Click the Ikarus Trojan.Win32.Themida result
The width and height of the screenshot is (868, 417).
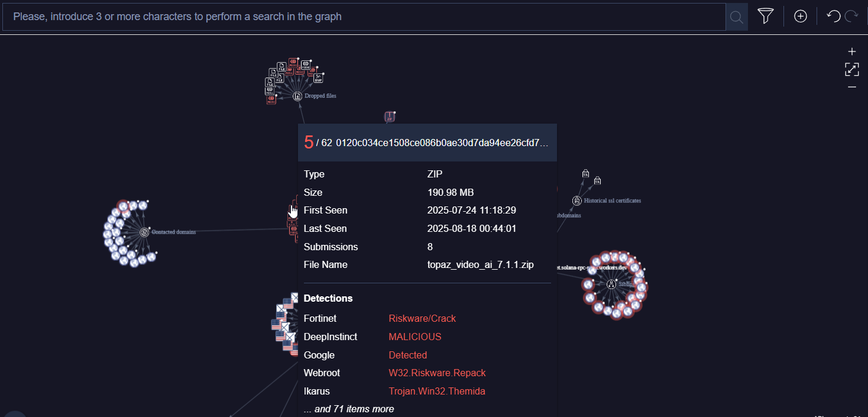437,391
